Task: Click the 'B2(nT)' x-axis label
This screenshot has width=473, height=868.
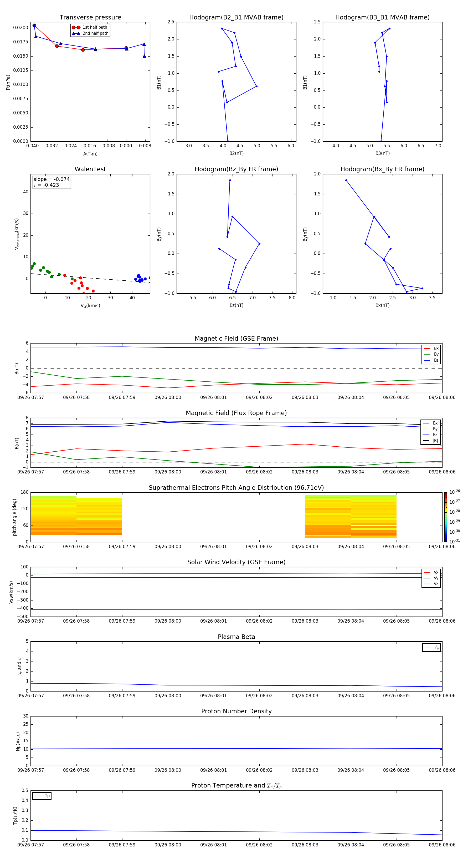Action: click(x=236, y=153)
